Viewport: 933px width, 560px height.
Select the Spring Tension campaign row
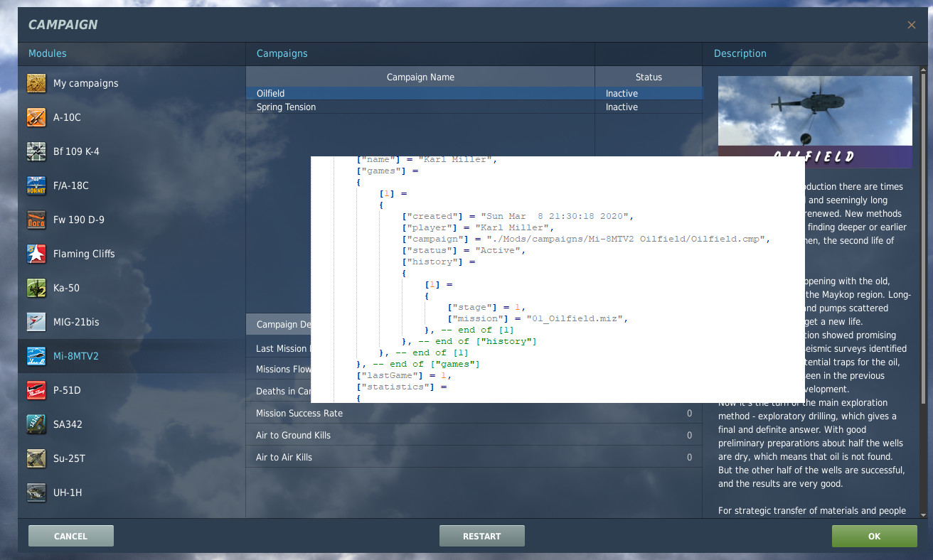tap(474, 107)
